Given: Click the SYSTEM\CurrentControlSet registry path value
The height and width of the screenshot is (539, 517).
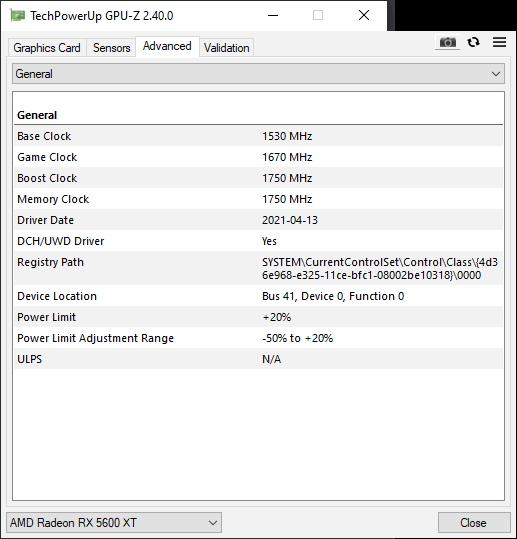Looking at the screenshot, I should tap(380, 268).
